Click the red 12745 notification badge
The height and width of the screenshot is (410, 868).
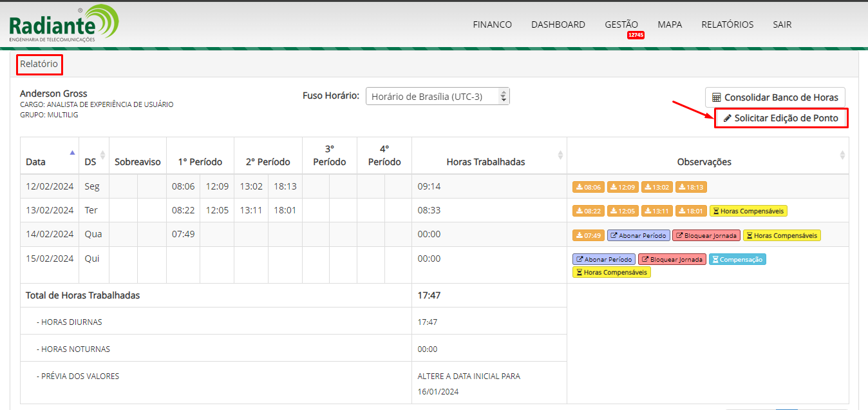636,35
